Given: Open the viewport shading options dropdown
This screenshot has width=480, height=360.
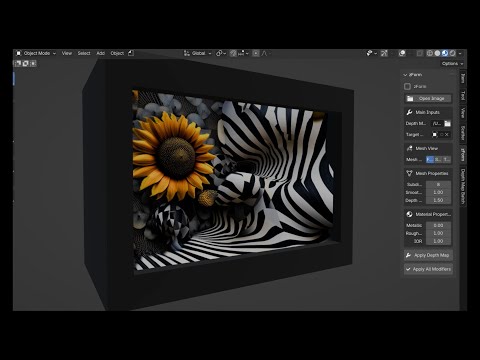Looking at the screenshot, I should pyautogui.click(x=460, y=53).
